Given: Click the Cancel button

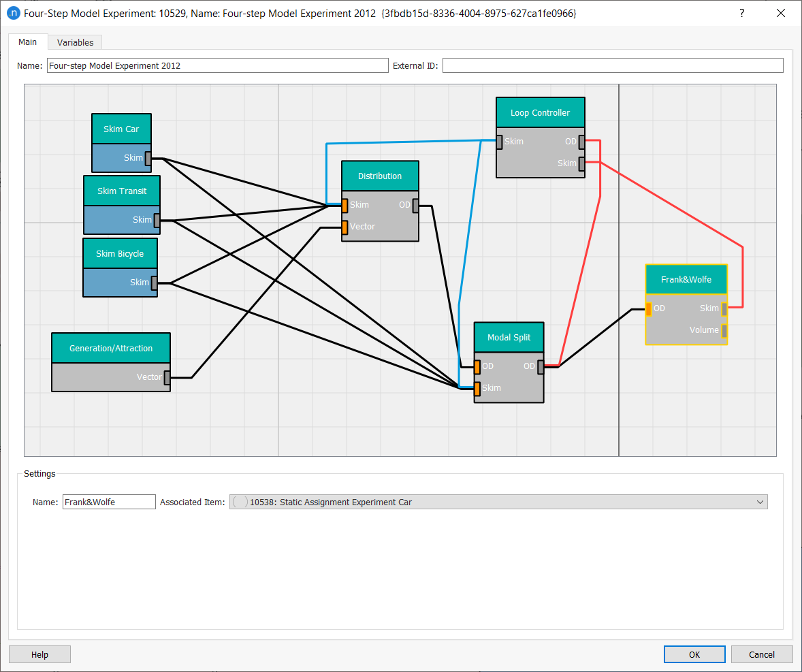Looking at the screenshot, I should pos(761,654).
